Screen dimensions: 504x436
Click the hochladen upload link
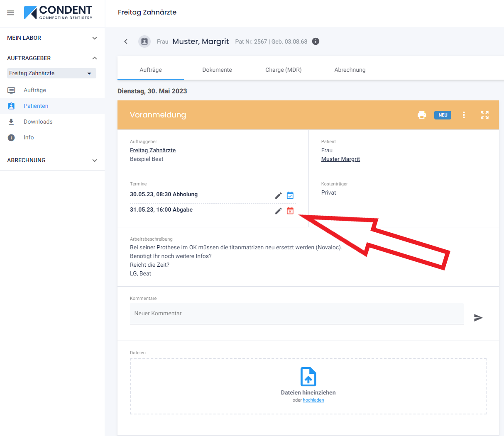313,400
